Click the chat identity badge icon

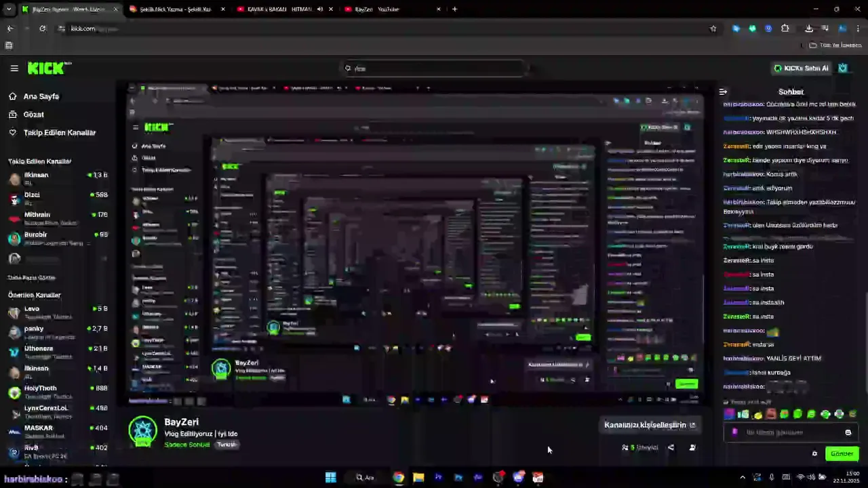pyautogui.click(x=734, y=432)
